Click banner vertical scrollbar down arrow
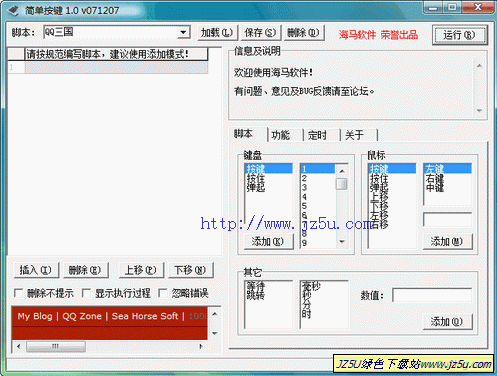 tap(215, 333)
